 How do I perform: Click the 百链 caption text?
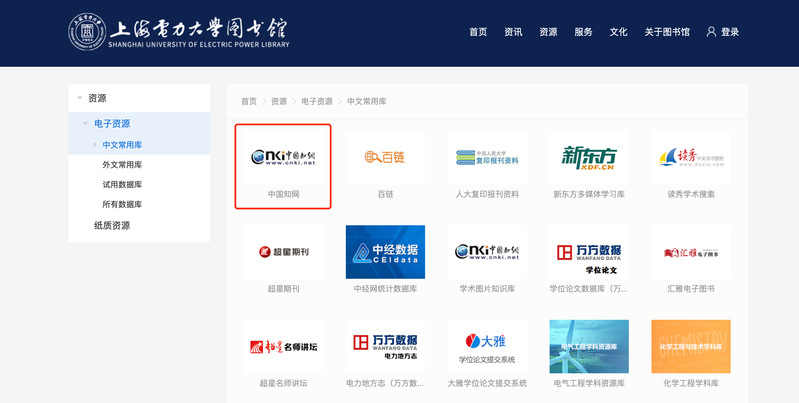tap(385, 194)
